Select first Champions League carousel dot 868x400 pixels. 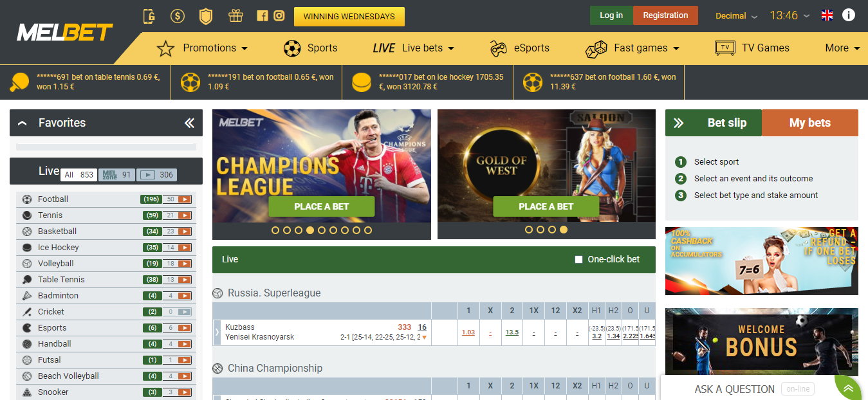275,230
